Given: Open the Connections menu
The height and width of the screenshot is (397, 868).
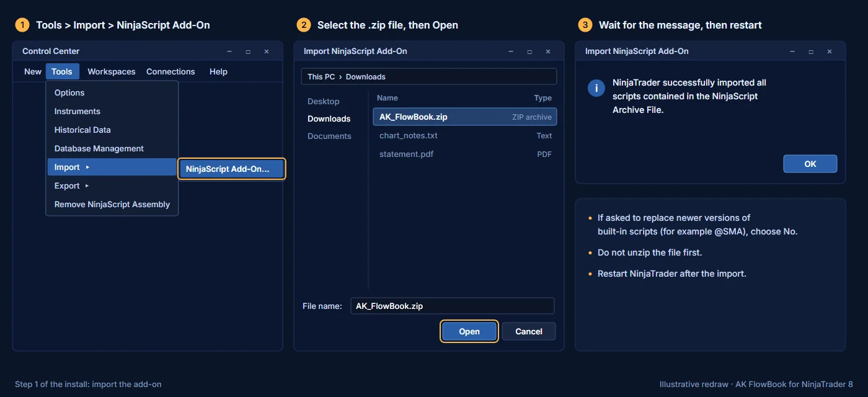Looking at the screenshot, I should click(x=170, y=71).
